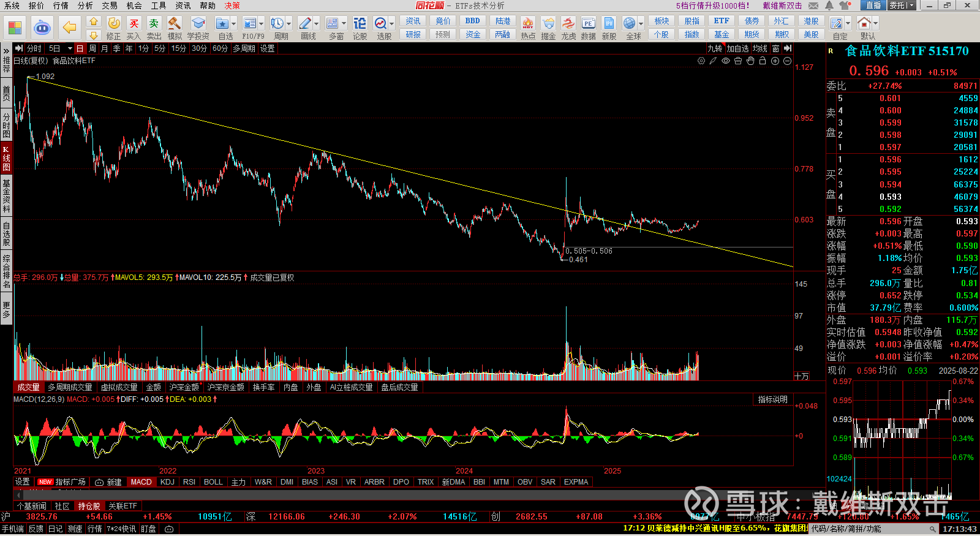
Task: Click the green 卖出 sell icon
Action: (154, 23)
